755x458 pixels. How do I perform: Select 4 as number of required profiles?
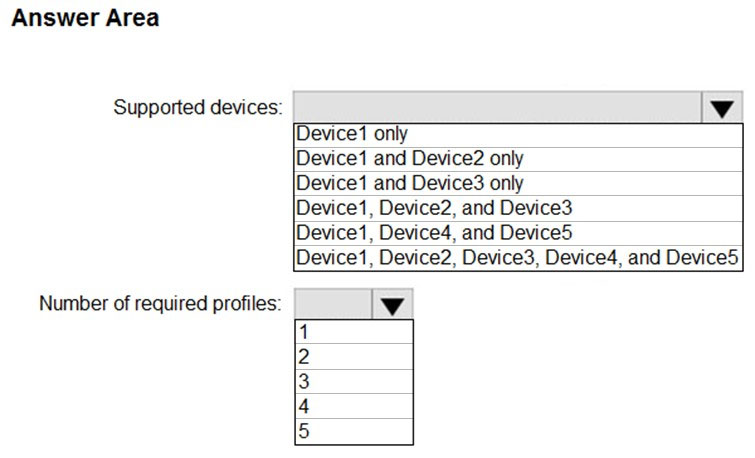tap(354, 406)
